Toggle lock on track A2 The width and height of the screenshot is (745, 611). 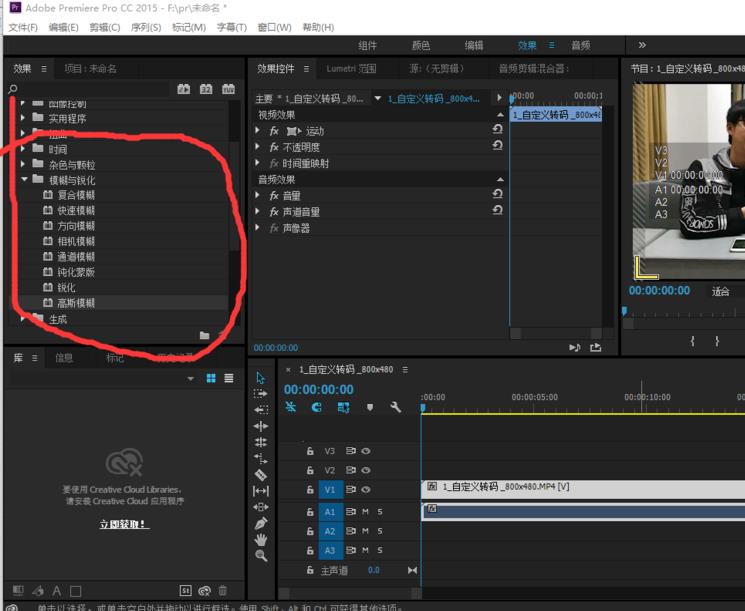(310, 531)
